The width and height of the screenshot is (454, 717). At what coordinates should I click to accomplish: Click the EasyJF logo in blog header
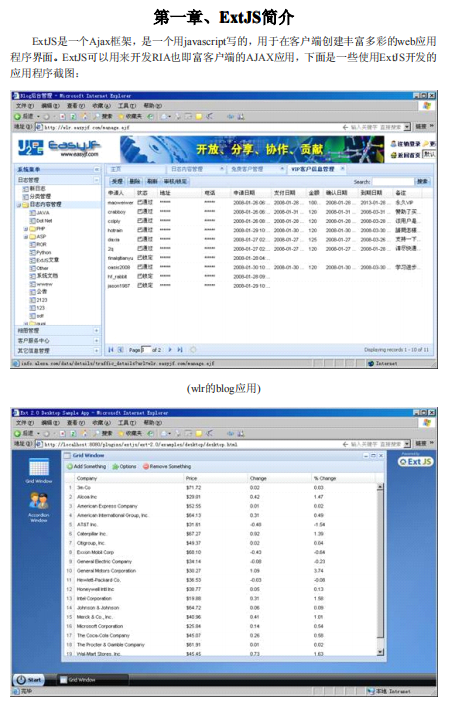click(x=59, y=148)
